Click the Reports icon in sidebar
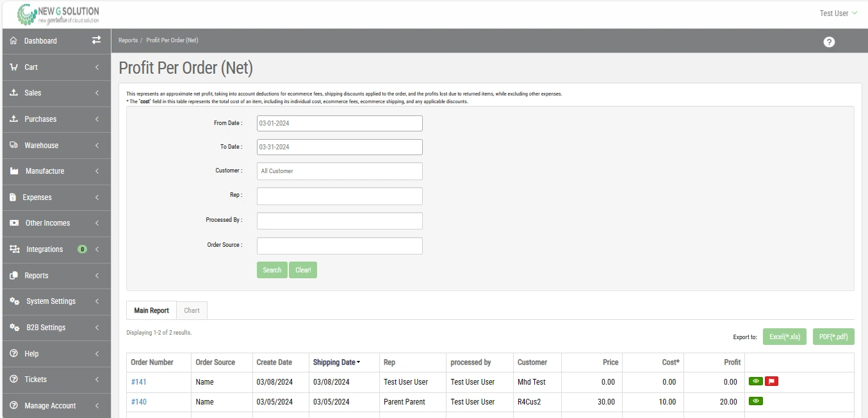The width and height of the screenshot is (868, 418). (x=13, y=276)
